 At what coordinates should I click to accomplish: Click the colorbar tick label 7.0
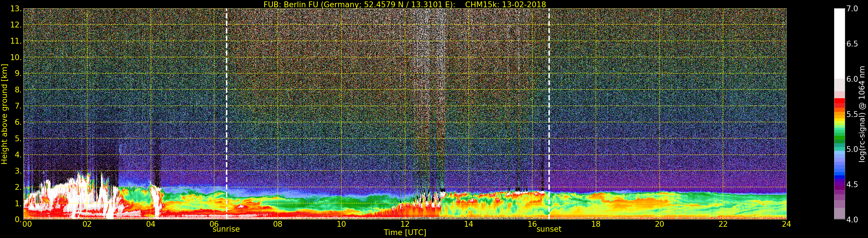(x=852, y=9)
